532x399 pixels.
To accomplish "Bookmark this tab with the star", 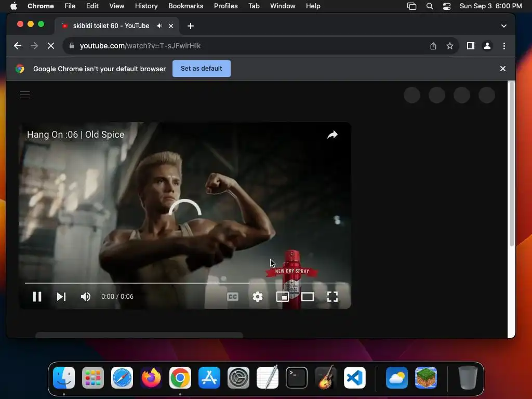I will coord(450,46).
